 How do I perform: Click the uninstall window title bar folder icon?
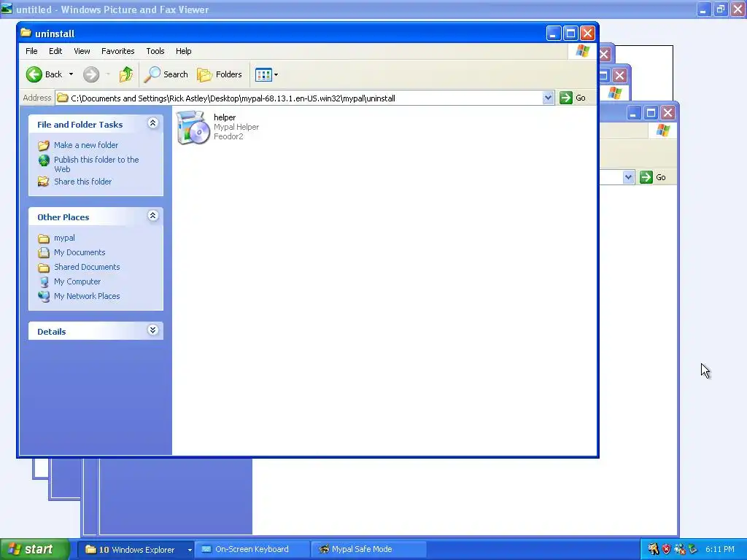click(26, 33)
